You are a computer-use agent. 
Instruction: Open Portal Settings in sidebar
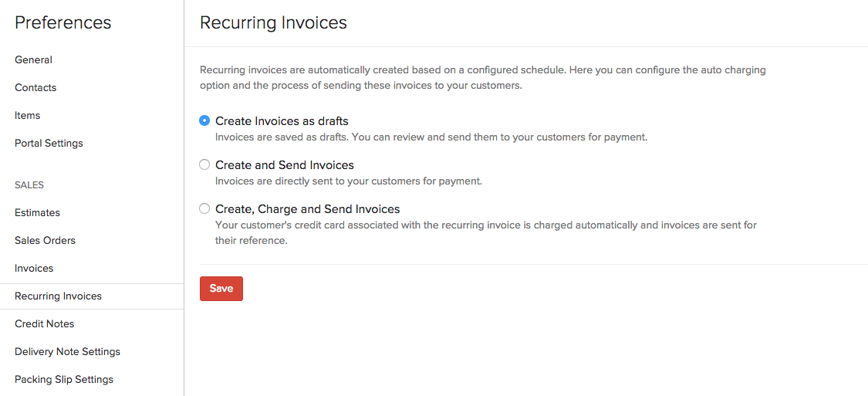pyautogui.click(x=49, y=143)
